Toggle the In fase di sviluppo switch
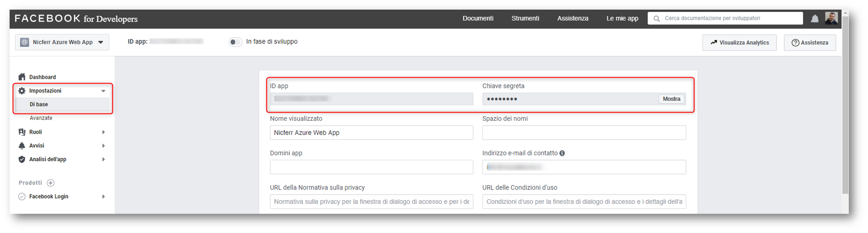 click(235, 42)
